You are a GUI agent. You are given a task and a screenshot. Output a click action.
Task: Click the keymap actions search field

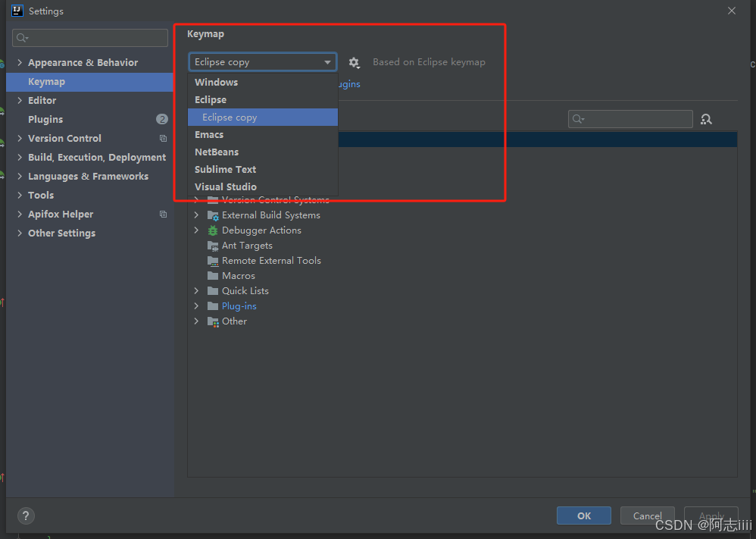tap(630, 119)
